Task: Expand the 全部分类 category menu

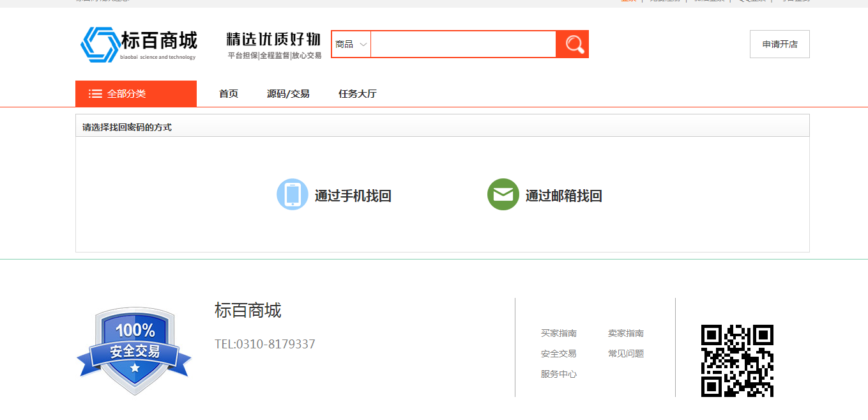Action: (x=126, y=94)
